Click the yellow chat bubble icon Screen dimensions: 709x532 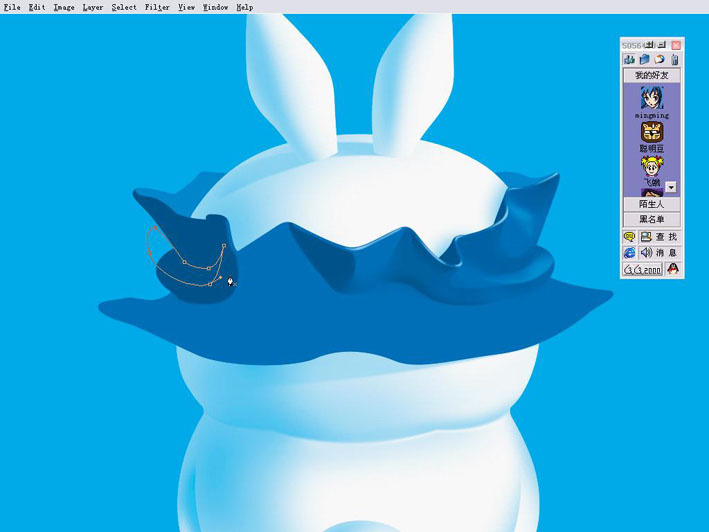click(x=629, y=237)
